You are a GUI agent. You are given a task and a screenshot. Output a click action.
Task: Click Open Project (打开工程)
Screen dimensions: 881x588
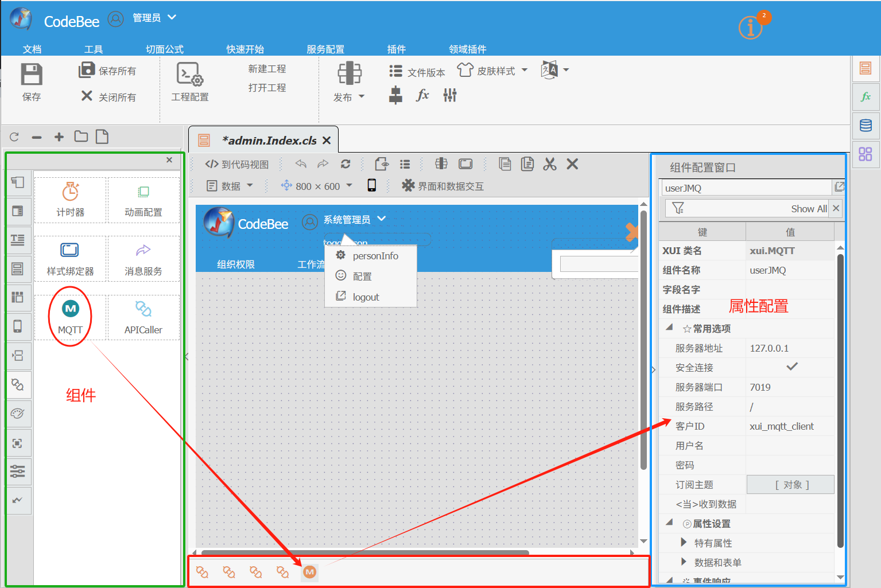[267, 88]
